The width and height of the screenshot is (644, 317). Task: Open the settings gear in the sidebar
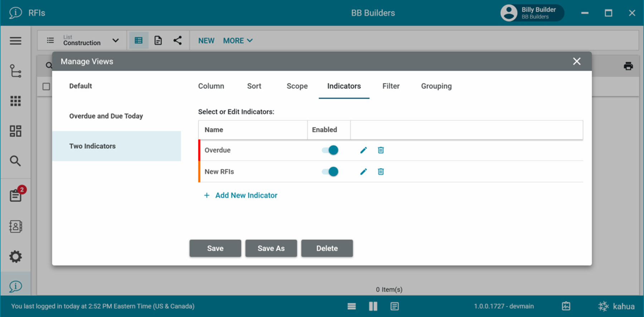point(15,257)
